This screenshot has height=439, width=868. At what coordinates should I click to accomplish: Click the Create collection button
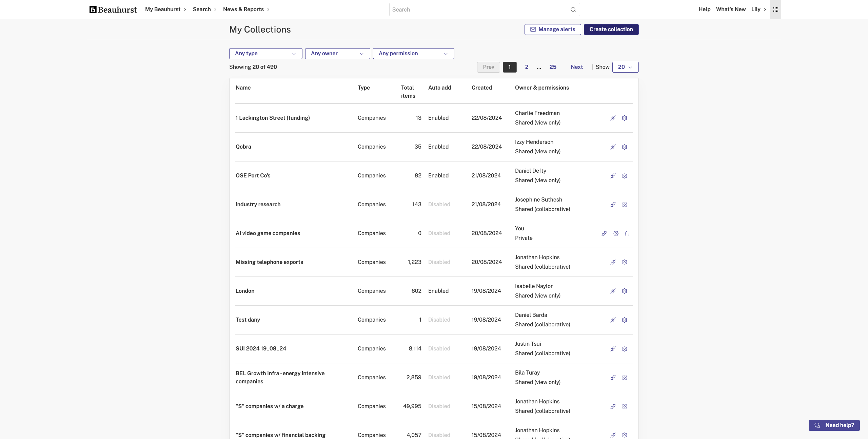tap(611, 30)
